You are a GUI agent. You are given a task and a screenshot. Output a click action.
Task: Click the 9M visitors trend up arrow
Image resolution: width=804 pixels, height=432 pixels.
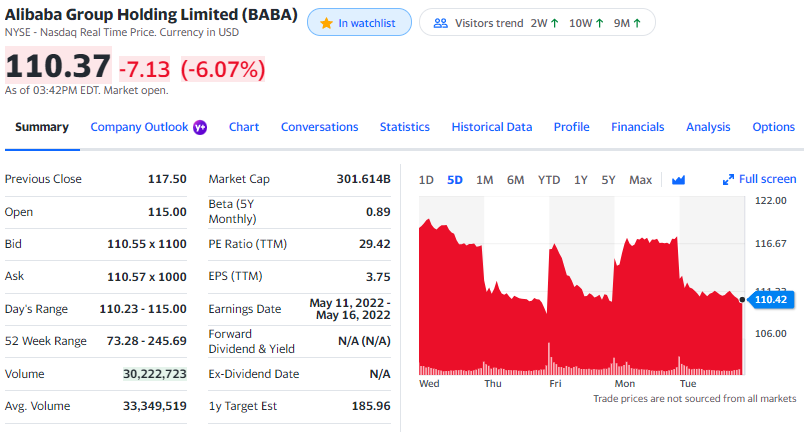click(637, 23)
